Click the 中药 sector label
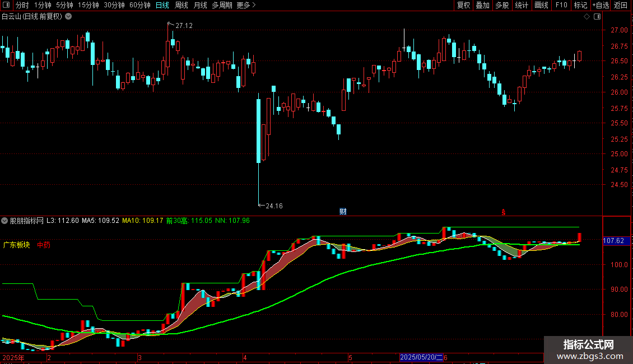 [44, 245]
